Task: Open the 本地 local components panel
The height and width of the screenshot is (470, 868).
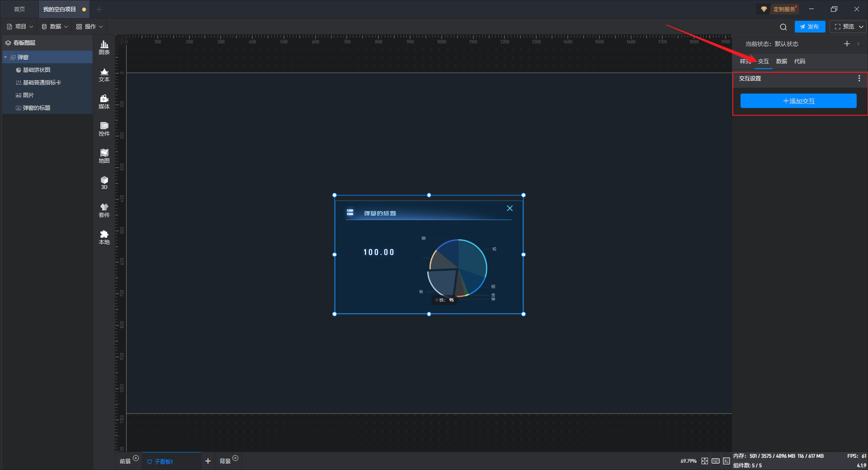Action: [x=104, y=237]
